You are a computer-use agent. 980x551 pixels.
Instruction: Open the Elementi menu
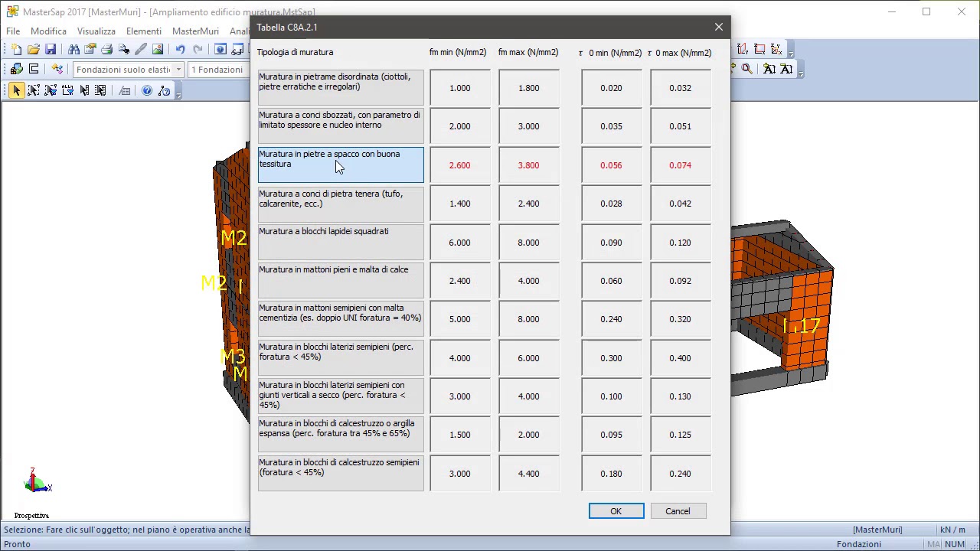144,31
